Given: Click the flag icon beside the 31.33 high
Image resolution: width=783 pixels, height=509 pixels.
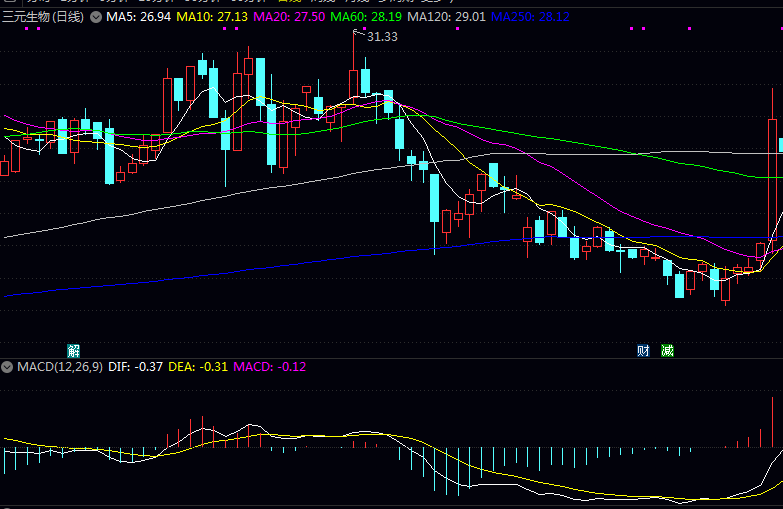Looking at the screenshot, I should coord(357,32).
